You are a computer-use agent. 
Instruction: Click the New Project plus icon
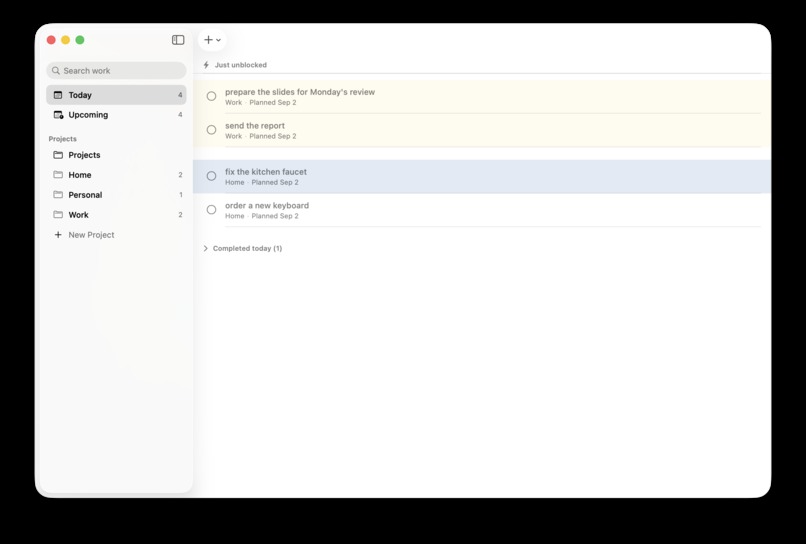click(58, 234)
